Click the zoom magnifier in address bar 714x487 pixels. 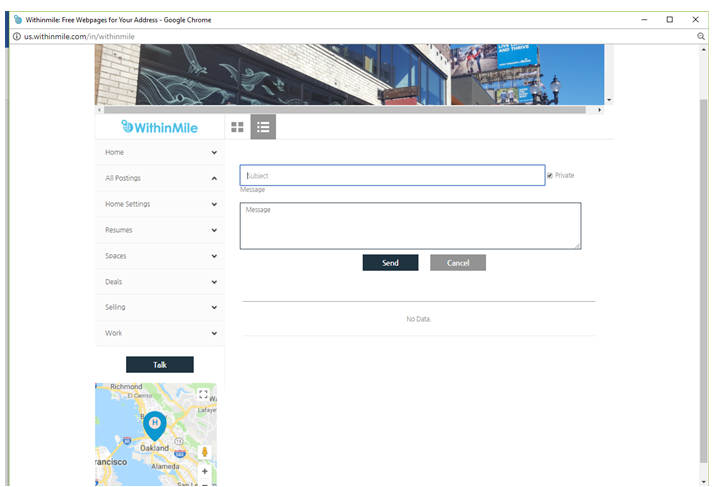tap(701, 36)
